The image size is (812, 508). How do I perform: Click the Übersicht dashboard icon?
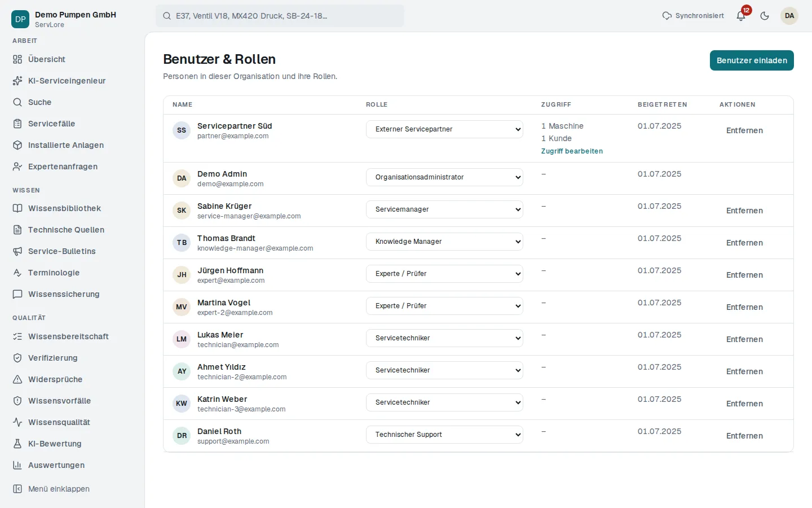point(17,59)
